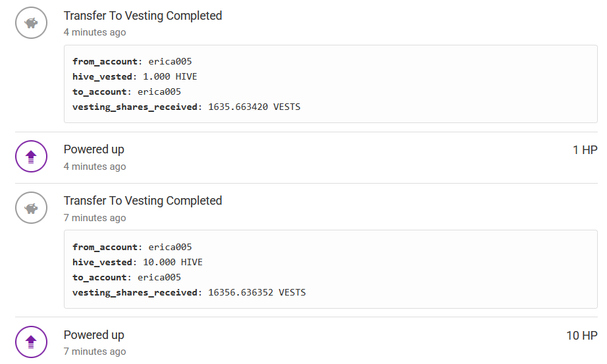Click the 1 HP amount label
Image resolution: width=607 pixels, height=364 pixels.
click(x=585, y=150)
